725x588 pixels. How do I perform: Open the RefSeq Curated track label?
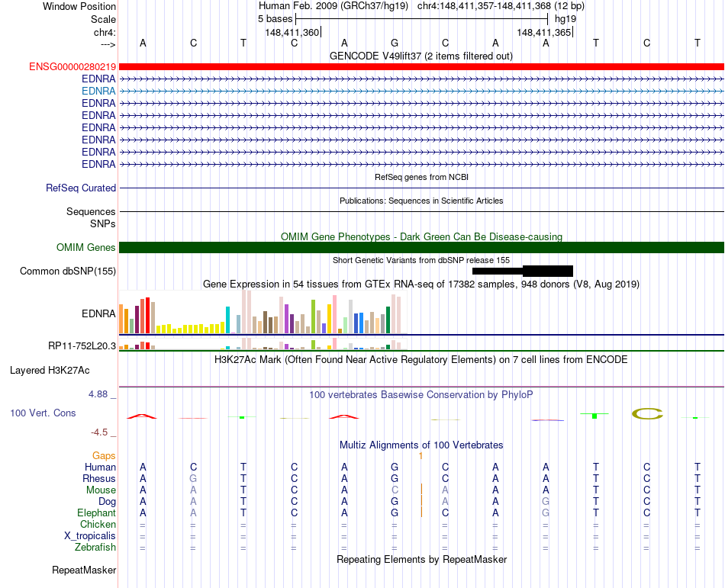(x=81, y=188)
